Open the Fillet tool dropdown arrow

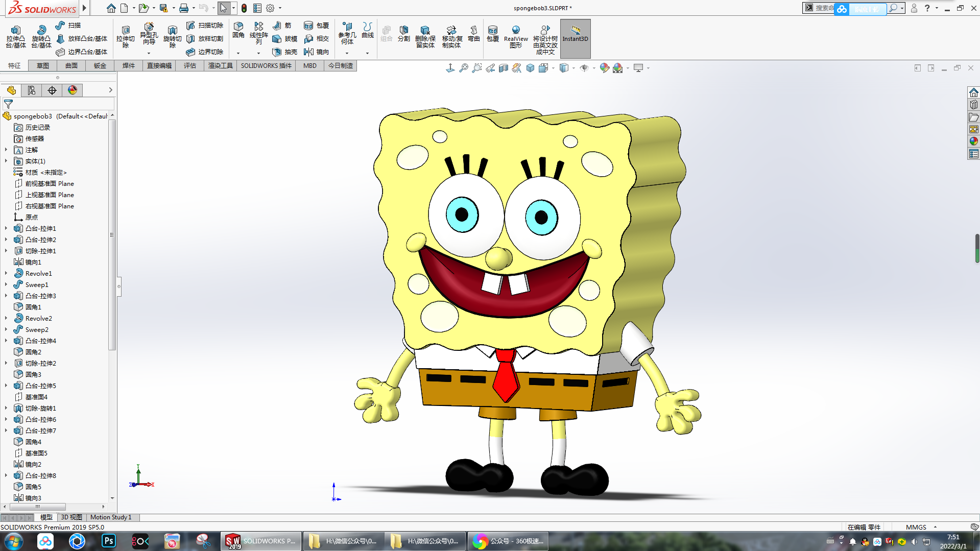[x=238, y=53]
